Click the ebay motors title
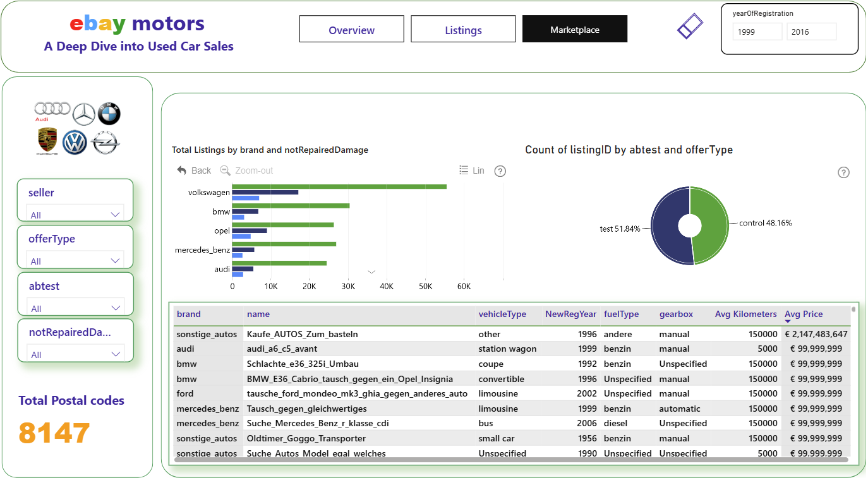Screen dimensions: 868x478 click(x=137, y=24)
